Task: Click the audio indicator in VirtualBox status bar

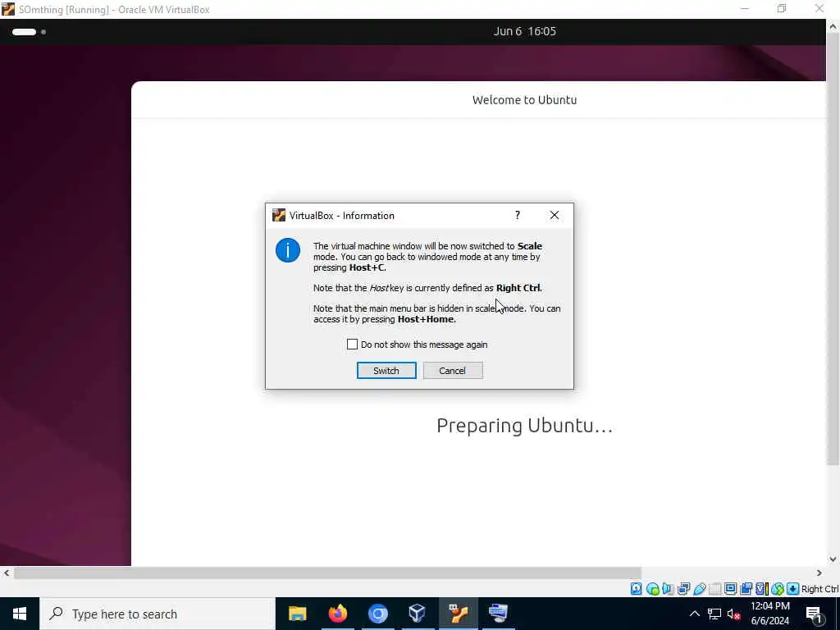Action: [x=668, y=589]
